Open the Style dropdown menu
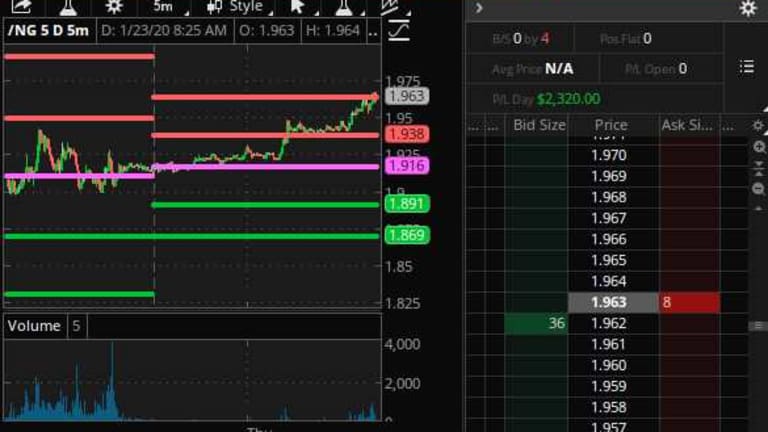 pyautogui.click(x=239, y=6)
